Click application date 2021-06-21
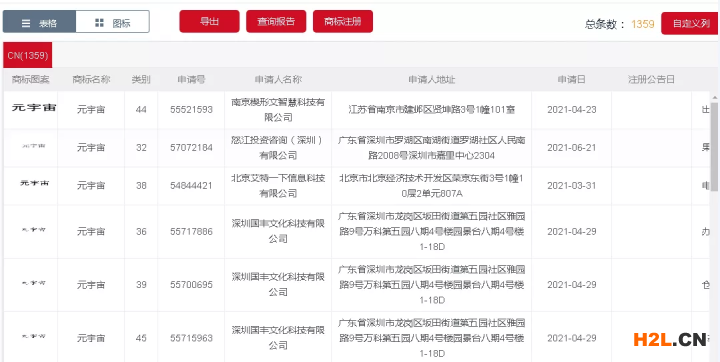This screenshot has width=720, height=362. pos(571,148)
